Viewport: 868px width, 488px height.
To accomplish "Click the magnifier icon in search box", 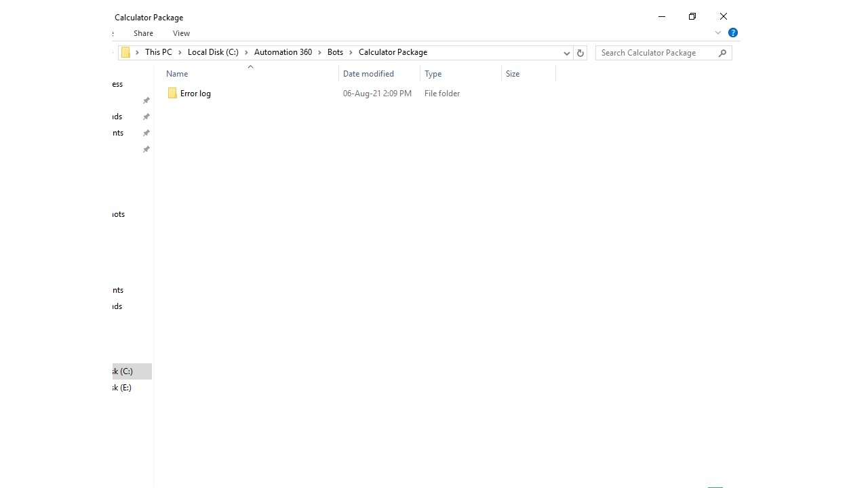I will click(723, 53).
